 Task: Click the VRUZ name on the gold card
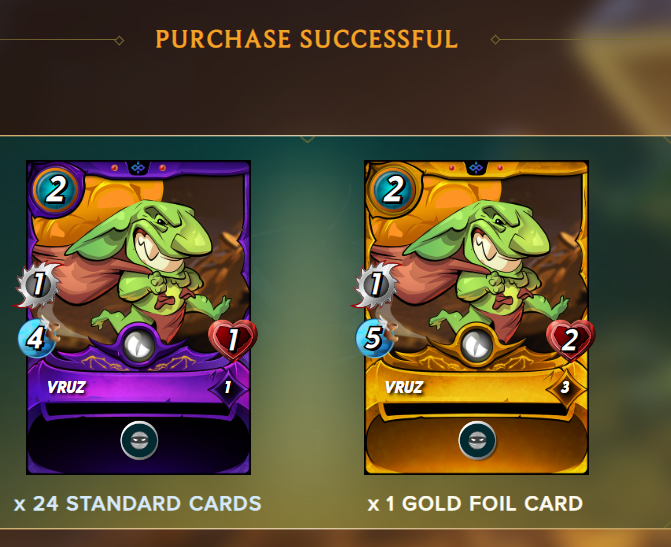404,387
